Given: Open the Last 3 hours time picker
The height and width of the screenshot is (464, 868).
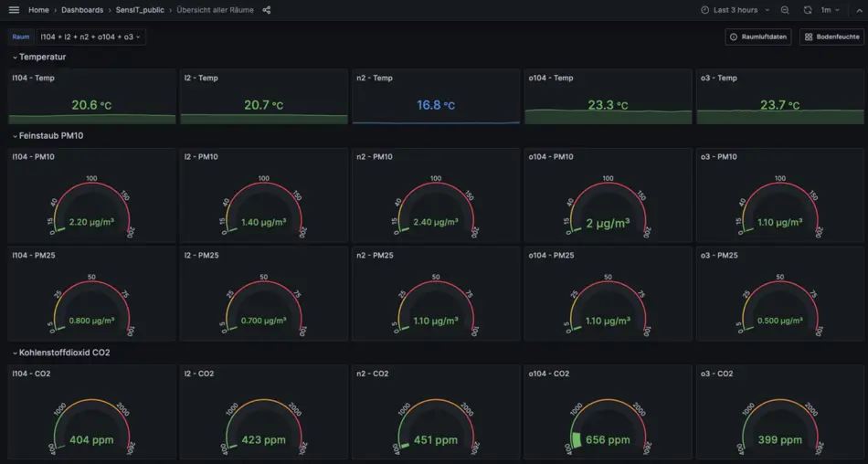Looking at the screenshot, I should point(729,10).
